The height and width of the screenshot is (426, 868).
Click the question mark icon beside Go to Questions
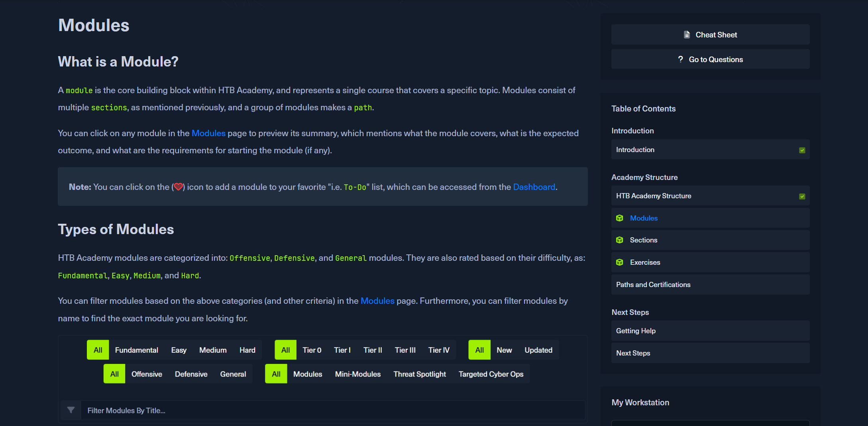coord(680,59)
